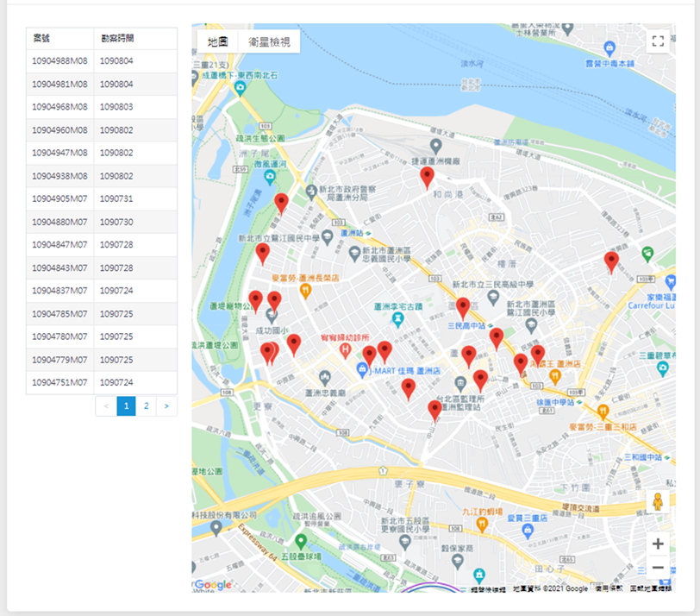Click 宥宥婦幼診所 hospital icon
The image size is (700, 616).
click(x=345, y=349)
